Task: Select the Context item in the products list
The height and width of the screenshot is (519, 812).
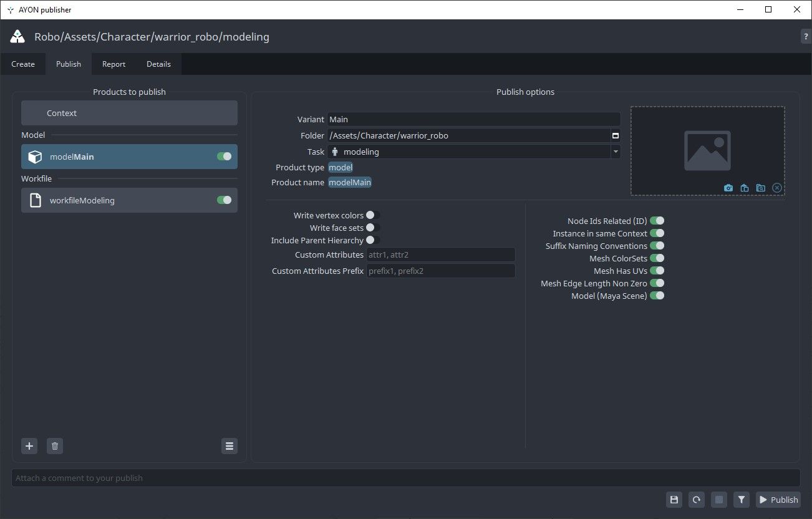Action: click(x=129, y=113)
